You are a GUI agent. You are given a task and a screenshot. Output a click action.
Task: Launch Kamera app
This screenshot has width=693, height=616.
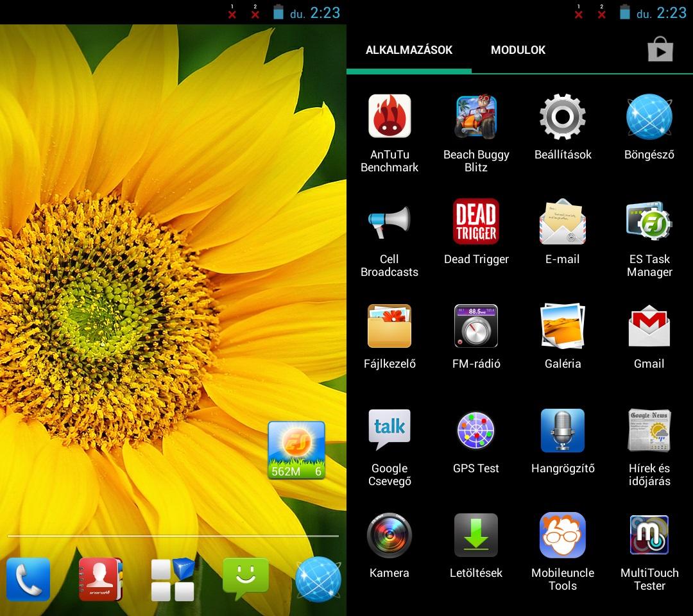click(x=389, y=535)
